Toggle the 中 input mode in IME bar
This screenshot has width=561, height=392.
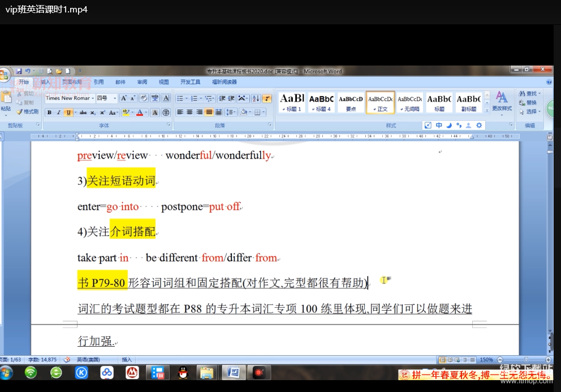[x=439, y=125]
